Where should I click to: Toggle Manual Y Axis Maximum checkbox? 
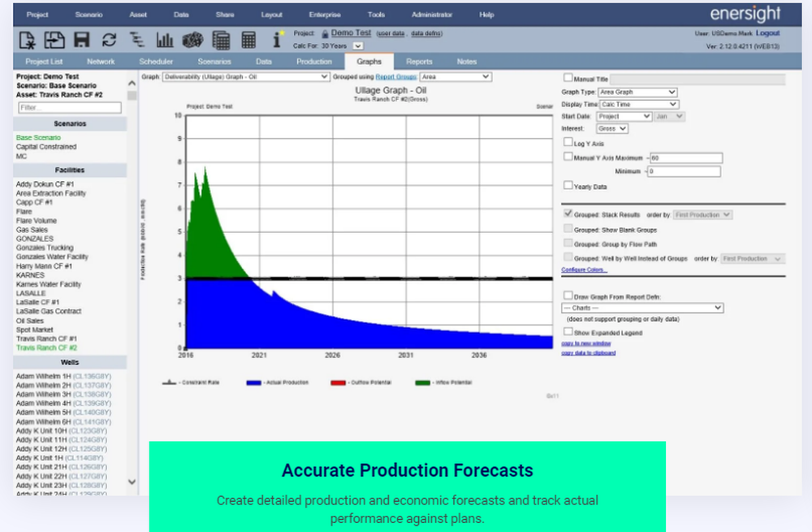[x=568, y=157]
